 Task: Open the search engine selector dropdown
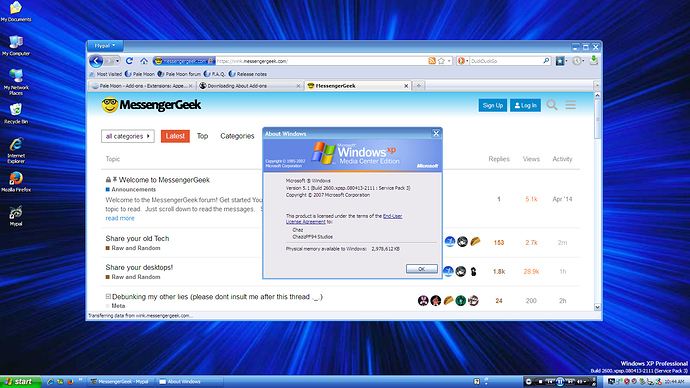[462, 61]
